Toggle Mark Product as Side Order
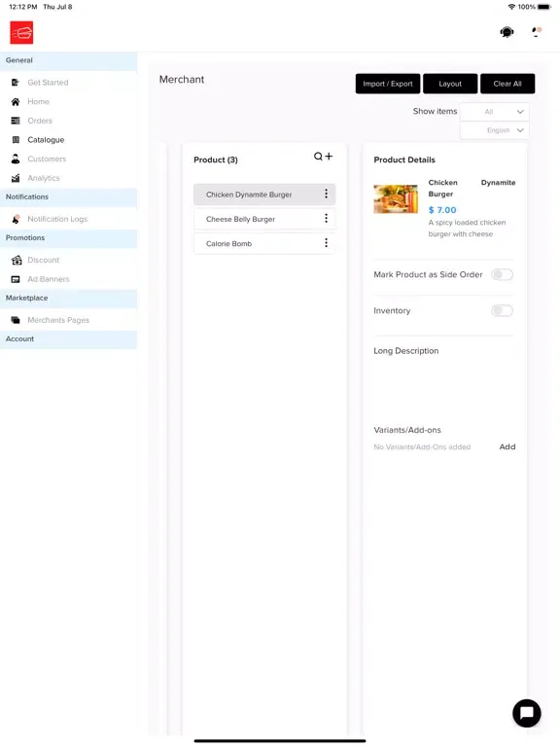 (502, 274)
